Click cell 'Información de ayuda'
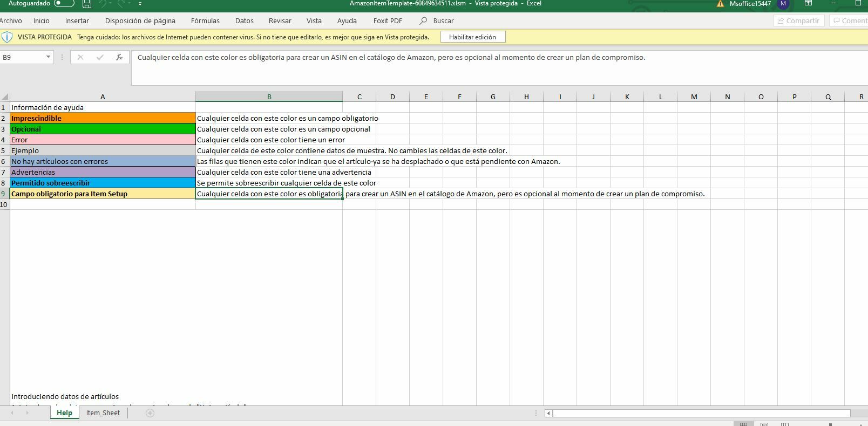This screenshot has width=868, height=426. [x=103, y=107]
